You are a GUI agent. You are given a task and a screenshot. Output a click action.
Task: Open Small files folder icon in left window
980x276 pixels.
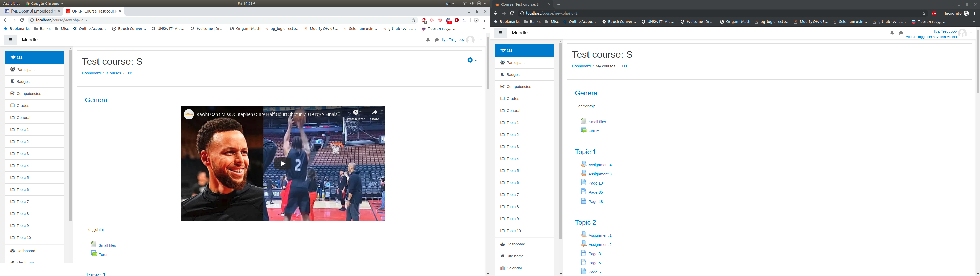point(94,244)
